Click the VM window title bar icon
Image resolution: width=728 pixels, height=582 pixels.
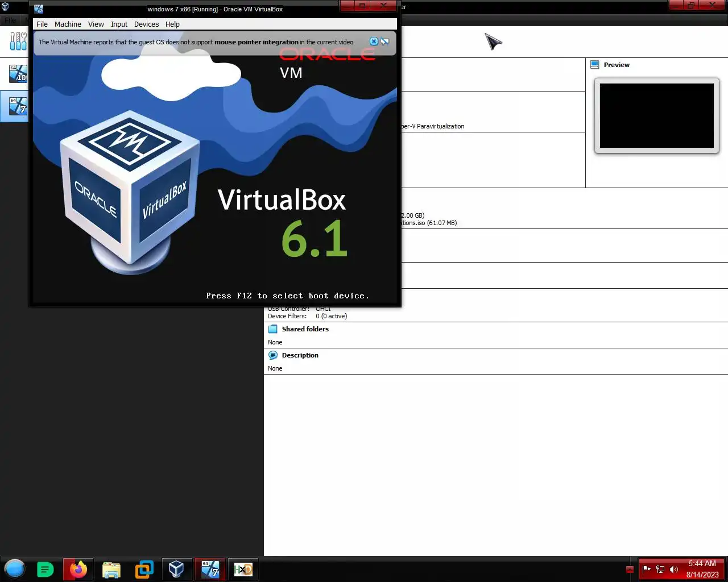coord(39,9)
